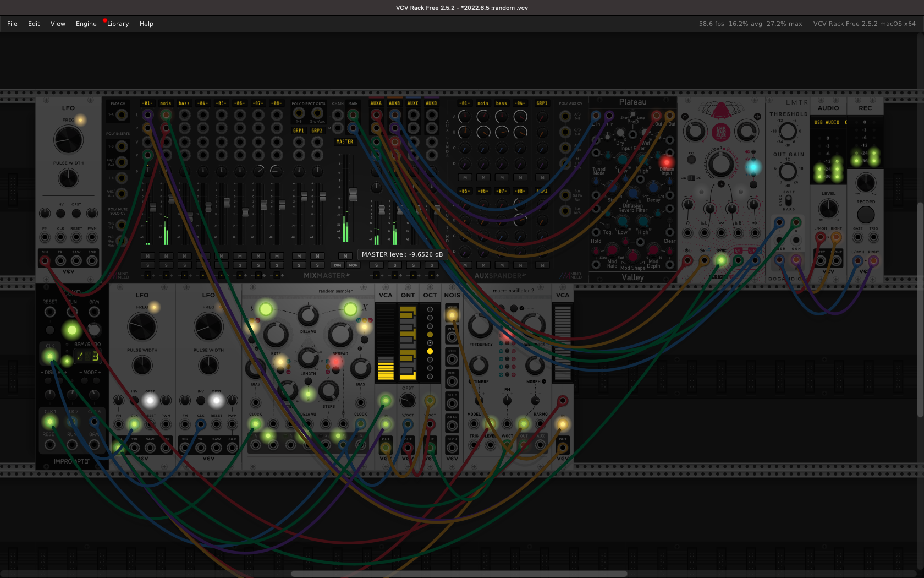This screenshot has width=924, height=578.
Task: Click the REC module TRIG input jack
Action: pos(873,237)
